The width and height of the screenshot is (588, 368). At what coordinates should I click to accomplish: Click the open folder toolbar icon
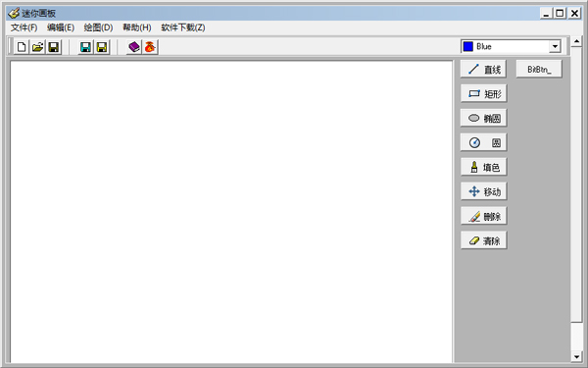point(37,47)
